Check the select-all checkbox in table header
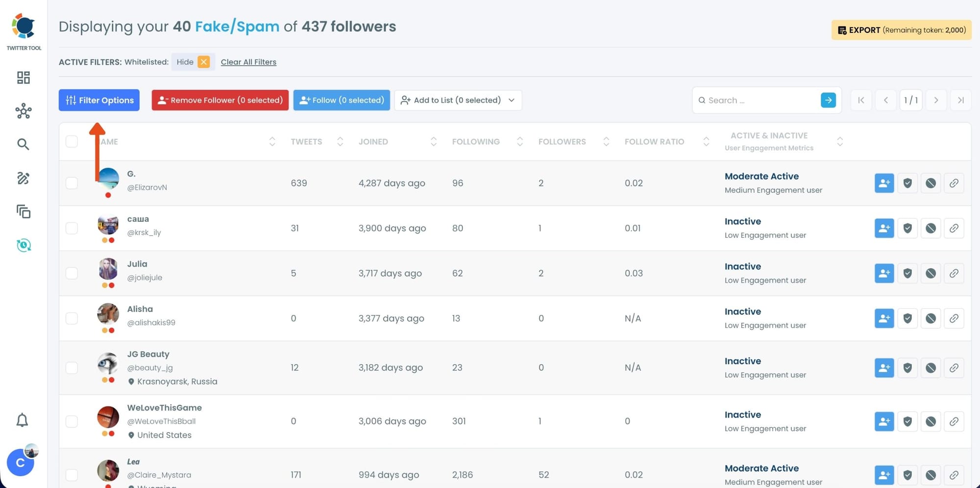The height and width of the screenshot is (488, 980). pos(72,141)
